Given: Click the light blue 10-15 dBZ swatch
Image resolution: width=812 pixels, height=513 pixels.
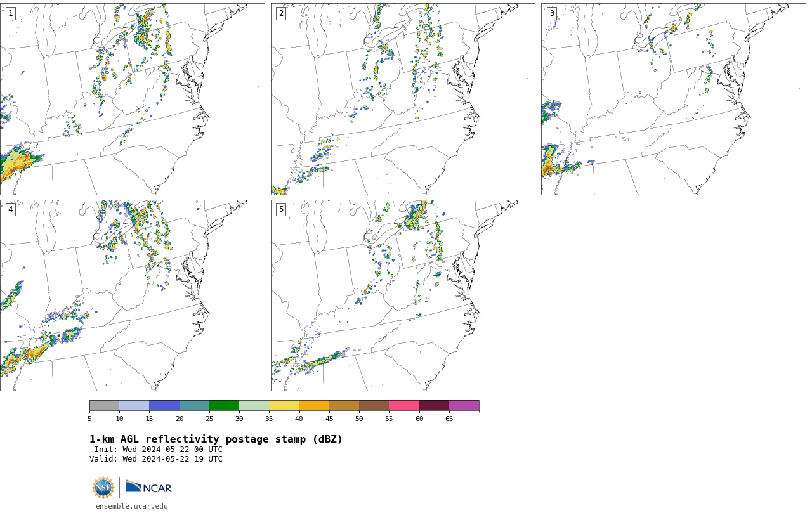Looking at the screenshot, I should click(x=134, y=406).
